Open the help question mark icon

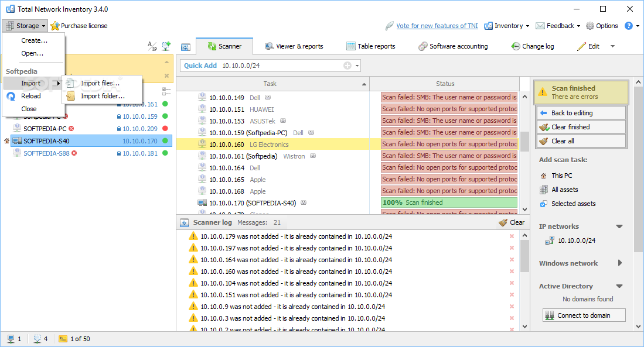point(628,25)
